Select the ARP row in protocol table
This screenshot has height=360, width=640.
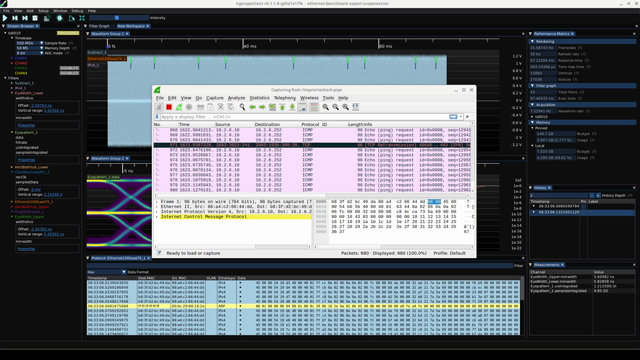point(303,306)
